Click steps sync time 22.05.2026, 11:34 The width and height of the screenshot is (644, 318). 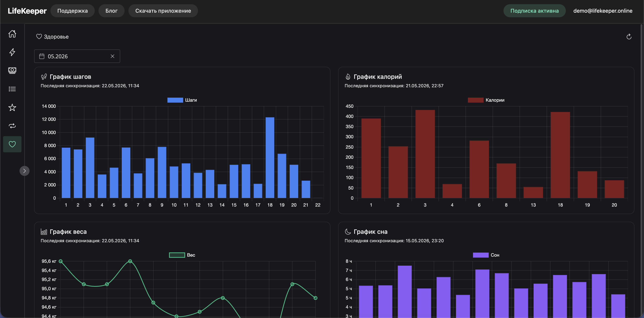(120, 86)
